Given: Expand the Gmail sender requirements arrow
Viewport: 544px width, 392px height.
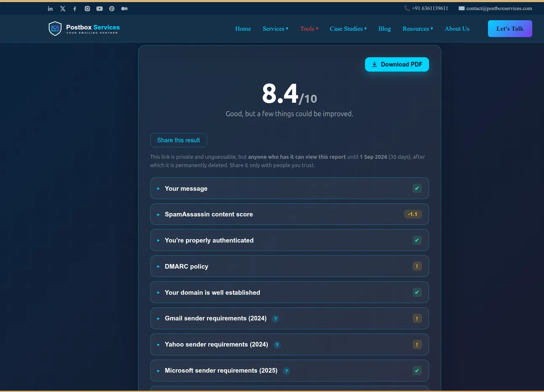Looking at the screenshot, I should tap(158, 319).
